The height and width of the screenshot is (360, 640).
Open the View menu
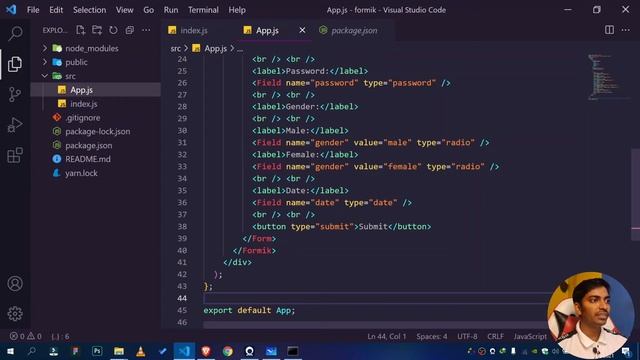(x=124, y=10)
